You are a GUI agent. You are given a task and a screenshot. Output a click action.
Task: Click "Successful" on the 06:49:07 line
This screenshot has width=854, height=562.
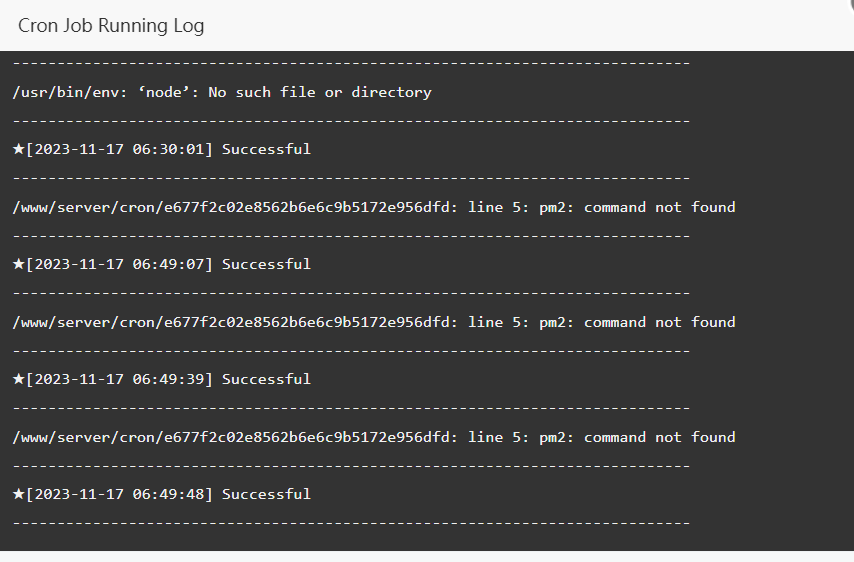(x=266, y=264)
